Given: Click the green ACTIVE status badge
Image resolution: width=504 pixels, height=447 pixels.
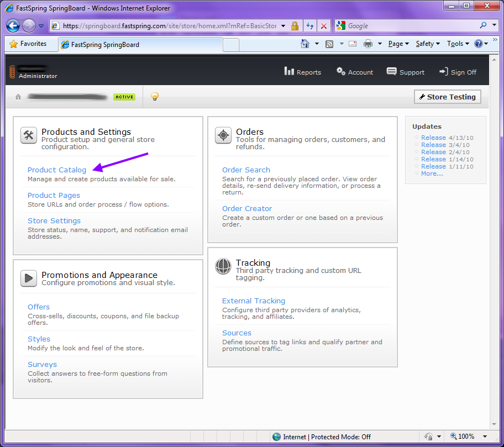Looking at the screenshot, I should [124, 97].
